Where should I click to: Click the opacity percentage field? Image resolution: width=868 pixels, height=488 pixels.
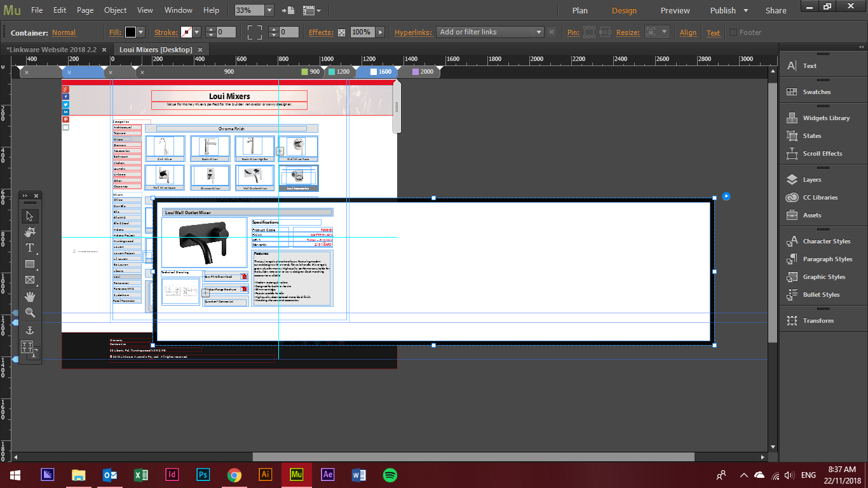(362, 32)
